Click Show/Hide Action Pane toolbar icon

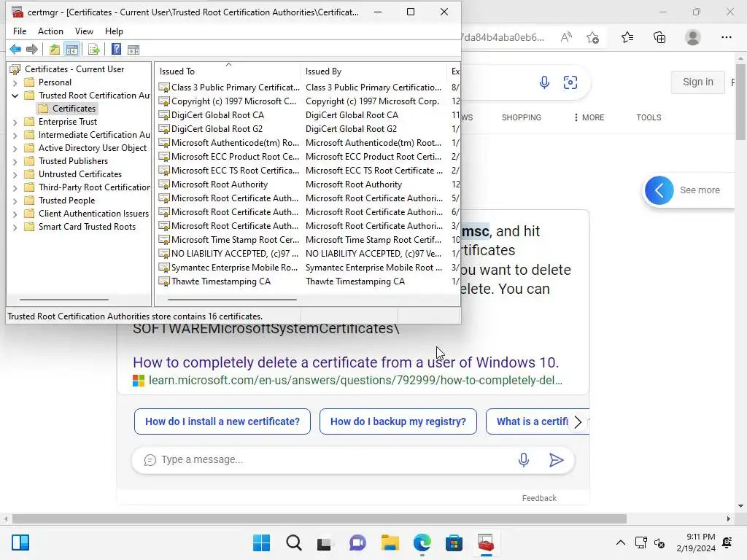[x=133, y=49]
